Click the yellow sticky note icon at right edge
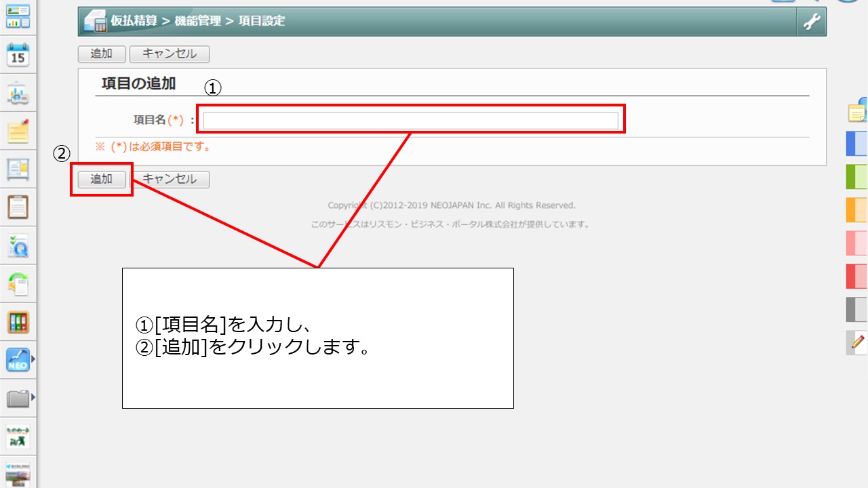Screen dimensions: 868x488 [858, 110]
